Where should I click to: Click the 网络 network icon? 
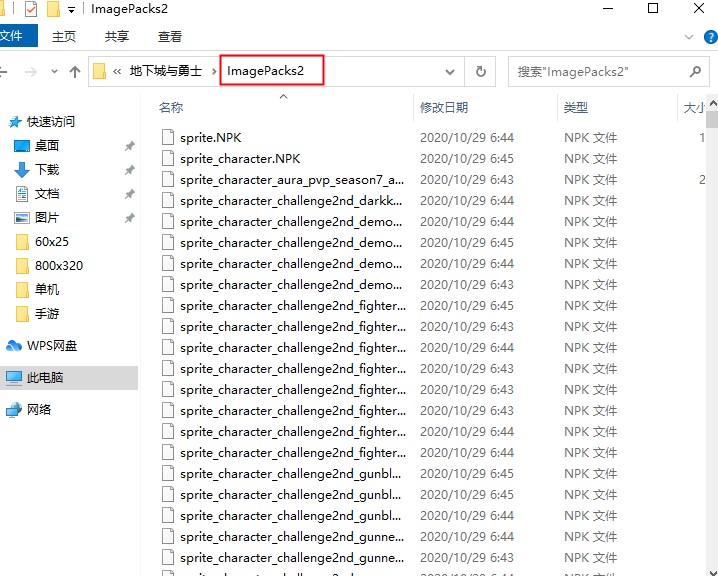click(14, 410)
